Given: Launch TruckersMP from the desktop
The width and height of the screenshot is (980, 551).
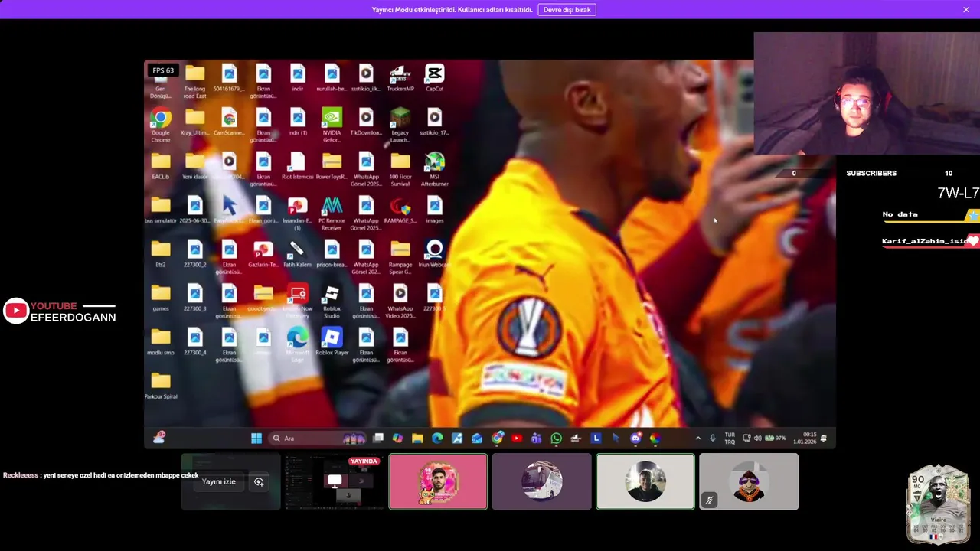Looking at the screenshot, I should click(x=400, y=78).
